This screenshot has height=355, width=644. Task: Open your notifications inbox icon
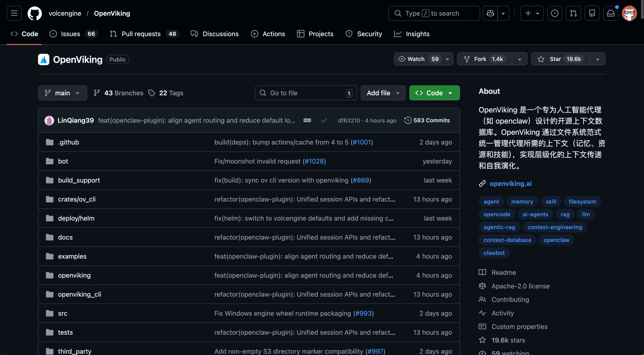[x=611, y=13]
